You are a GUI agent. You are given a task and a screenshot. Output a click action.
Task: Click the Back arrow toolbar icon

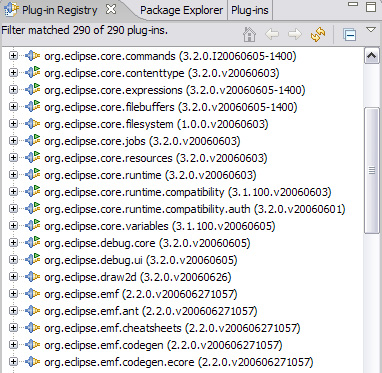click(272, 34)
